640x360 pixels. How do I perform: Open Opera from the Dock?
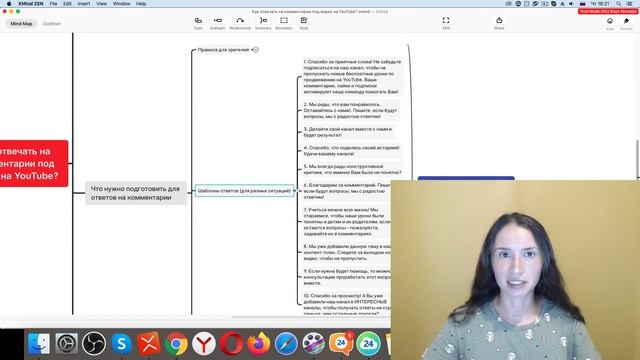(231, 343)
